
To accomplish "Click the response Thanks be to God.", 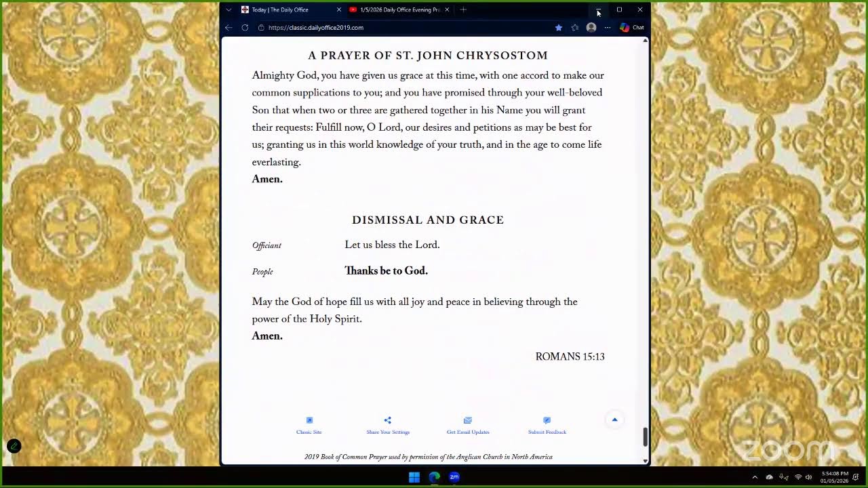I will pyautogui.click(x=386, y=271).
